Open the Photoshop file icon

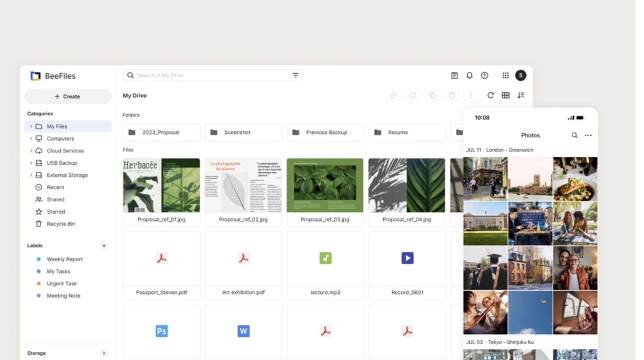tap(162, 331)
